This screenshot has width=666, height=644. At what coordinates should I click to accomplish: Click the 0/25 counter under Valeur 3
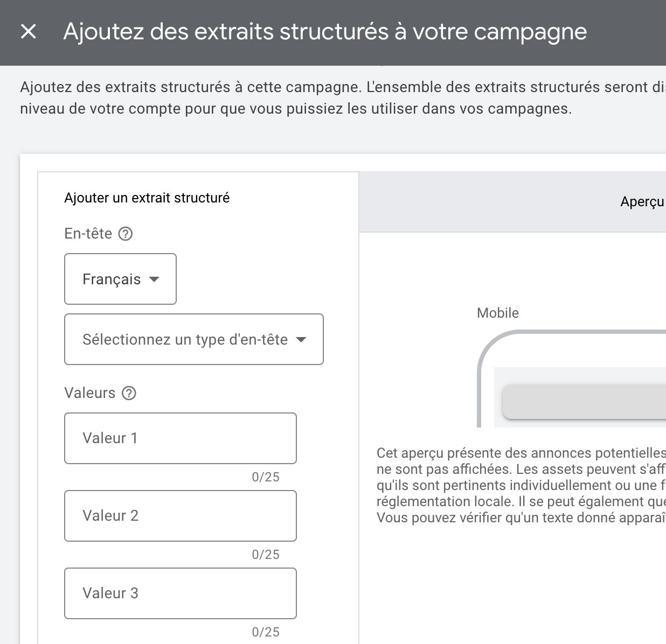[x=266, y=632]
